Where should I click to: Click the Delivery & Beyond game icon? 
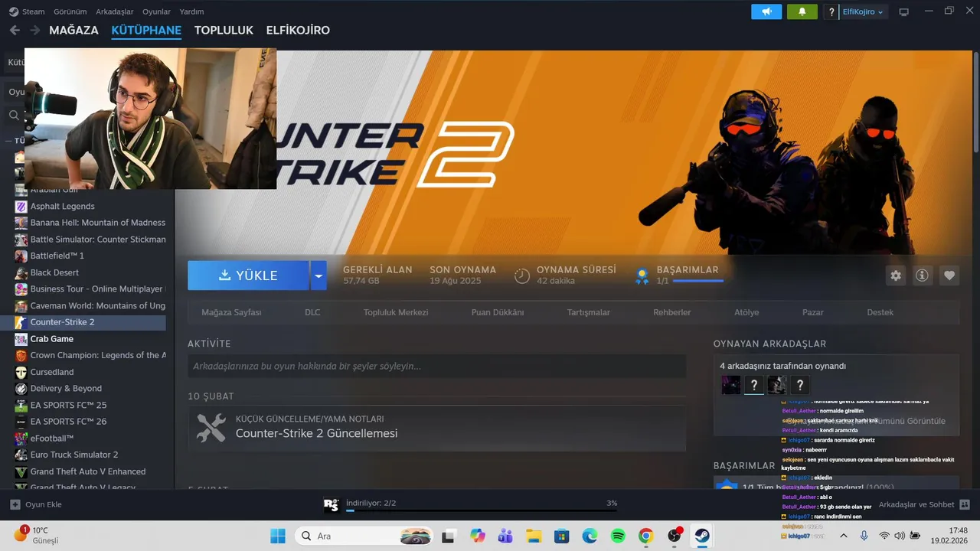point(21,388)
